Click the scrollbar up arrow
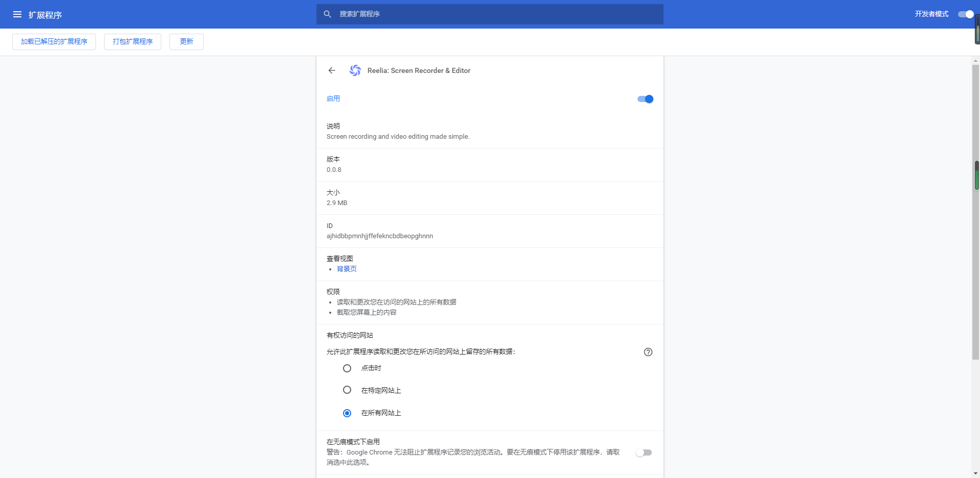The image size is (980, 478). (x=975, y=60)
